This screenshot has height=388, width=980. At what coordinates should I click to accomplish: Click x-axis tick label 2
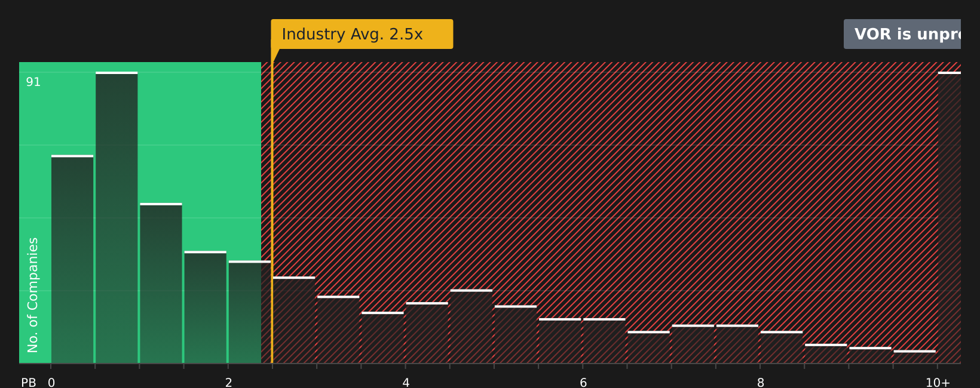(228, 383)
